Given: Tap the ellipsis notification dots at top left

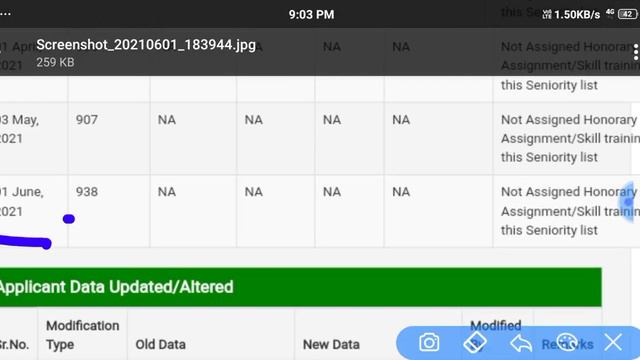Looking at the screenshot, I should [5, 13].
